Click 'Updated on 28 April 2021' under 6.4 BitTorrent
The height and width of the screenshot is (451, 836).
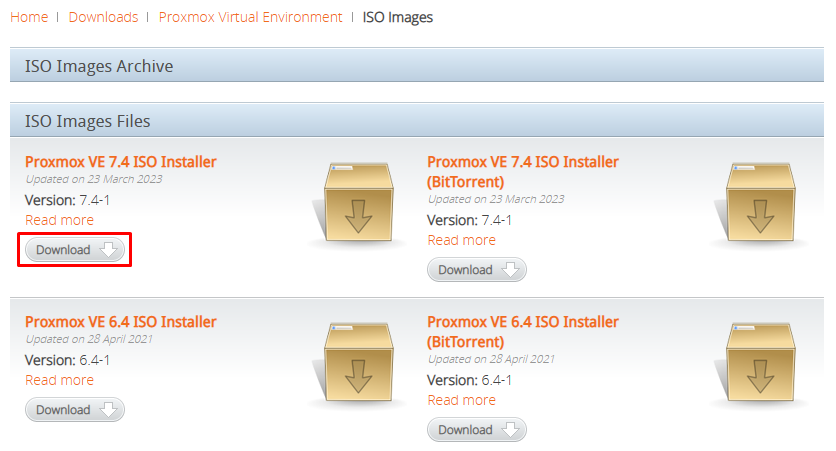(x=491, y=359)
